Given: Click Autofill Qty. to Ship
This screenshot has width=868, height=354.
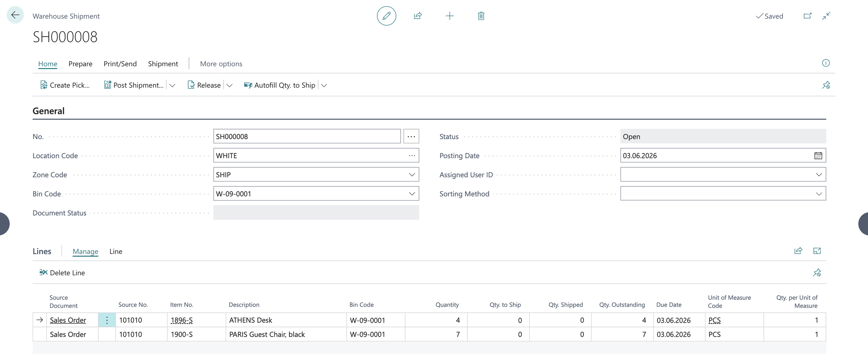Looking at the screenshot, I should coord(279,85).
